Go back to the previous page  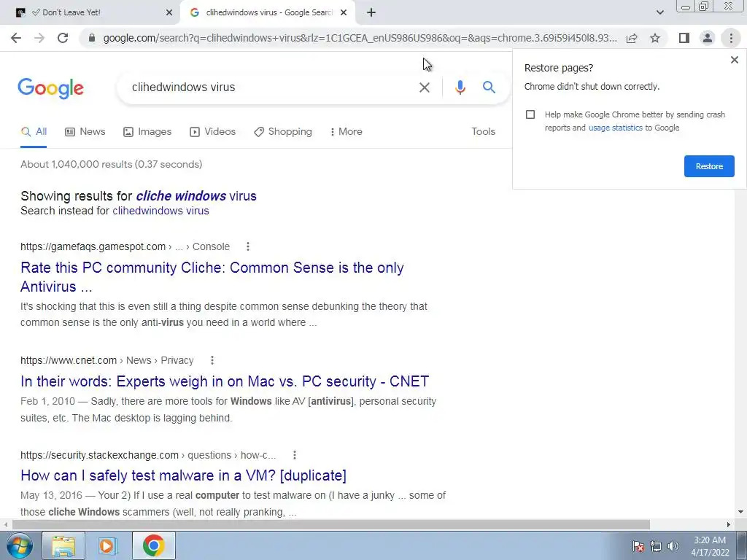tap(16, 38)
